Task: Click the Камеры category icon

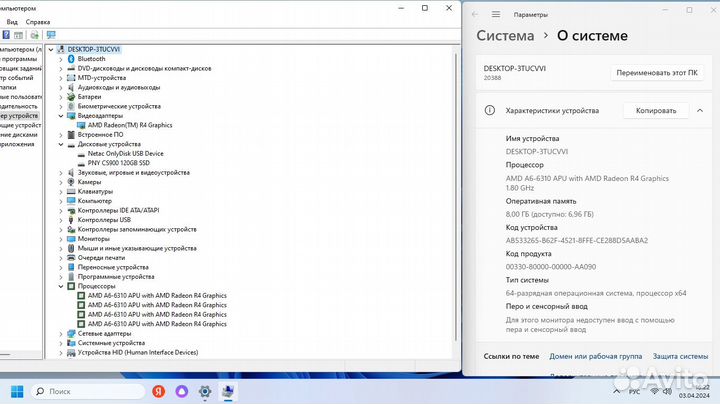Action: [71, 182]
